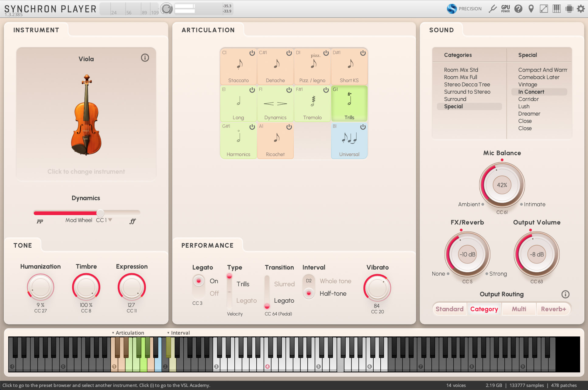588x390 pixels.
Task: Select the Surround to Stereo category
Action: pos(467,92)
